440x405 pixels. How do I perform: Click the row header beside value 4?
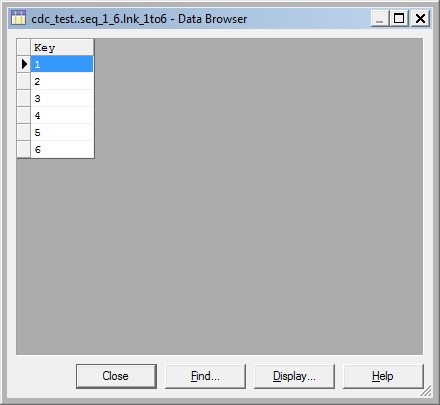[x=24, y=115]
